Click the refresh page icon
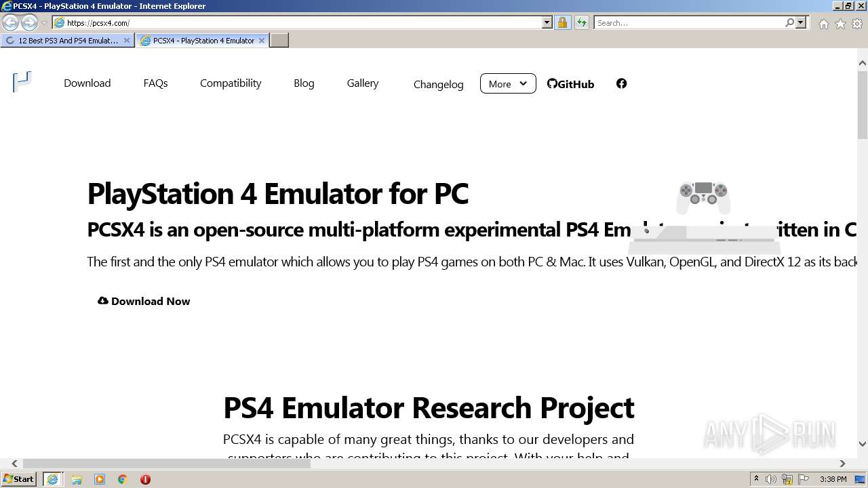This screenshot has width=868, height=488. (582, 22)
